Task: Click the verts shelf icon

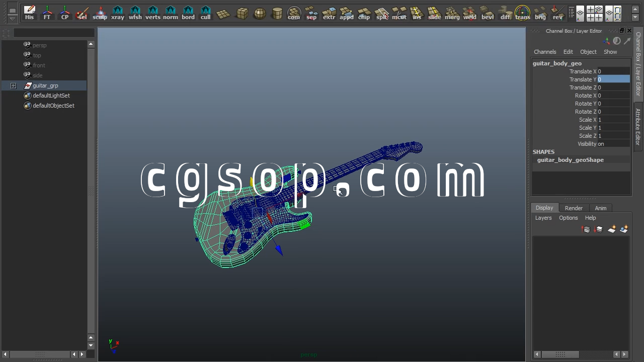Action: coord(152,13)
